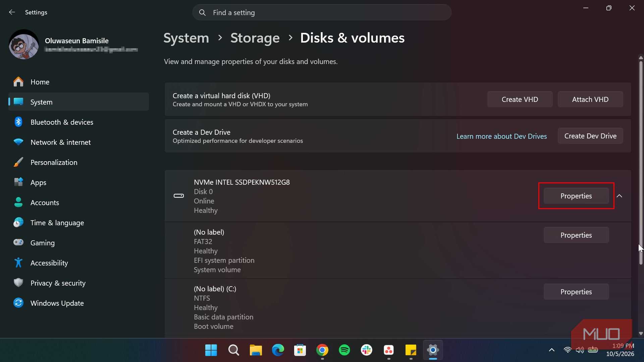This screenshot has height=362, width=644.
Task: Click Storage in the breadcrumb
Action: click(255, 38)
